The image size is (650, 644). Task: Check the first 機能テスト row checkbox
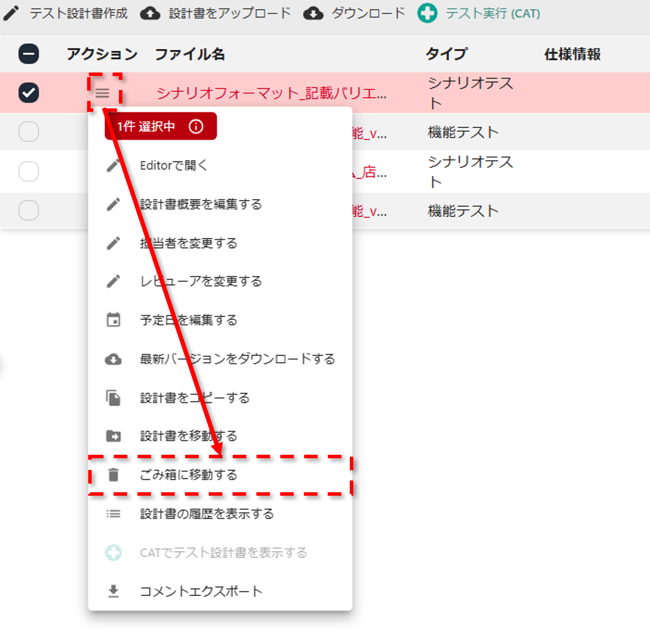click(29, 132)
